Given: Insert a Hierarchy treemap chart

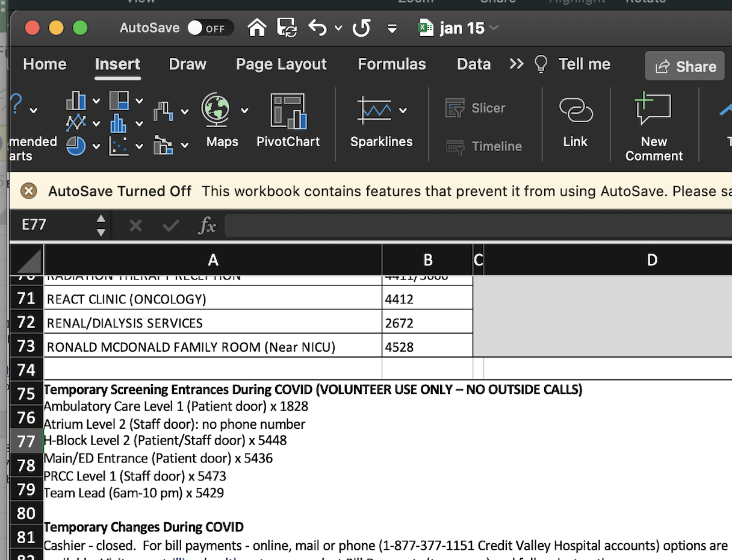Looking at the screenshot, I should (119, 101).
